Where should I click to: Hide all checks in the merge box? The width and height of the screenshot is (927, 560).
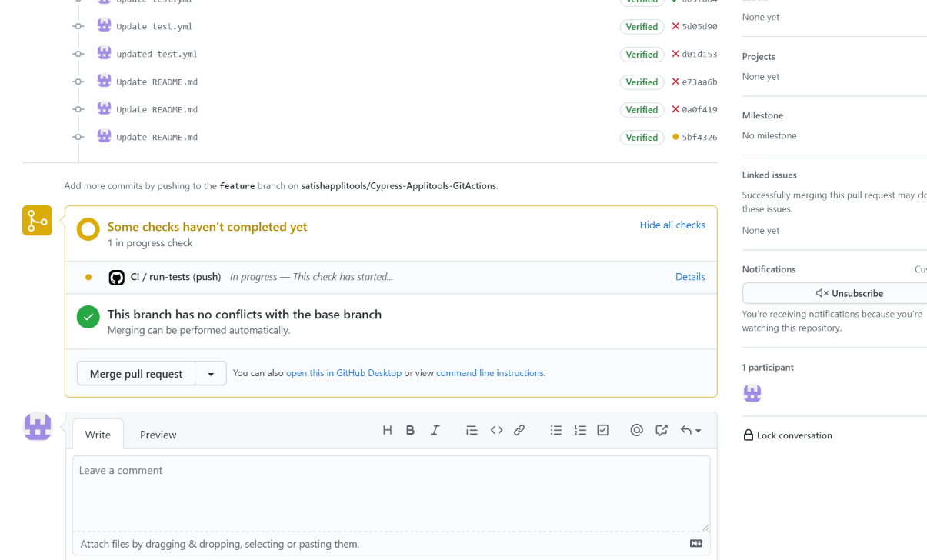point(672,225)
